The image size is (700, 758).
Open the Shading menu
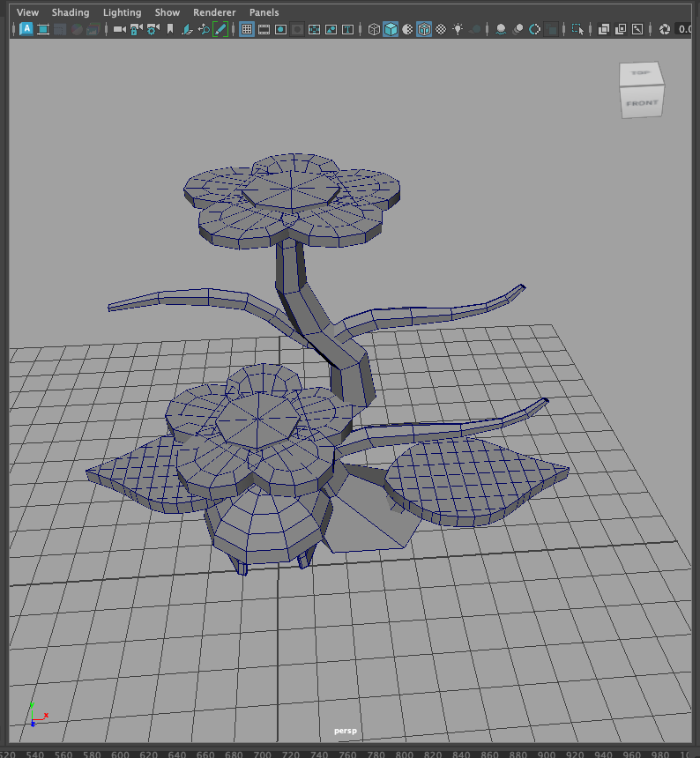pos(71,12)
